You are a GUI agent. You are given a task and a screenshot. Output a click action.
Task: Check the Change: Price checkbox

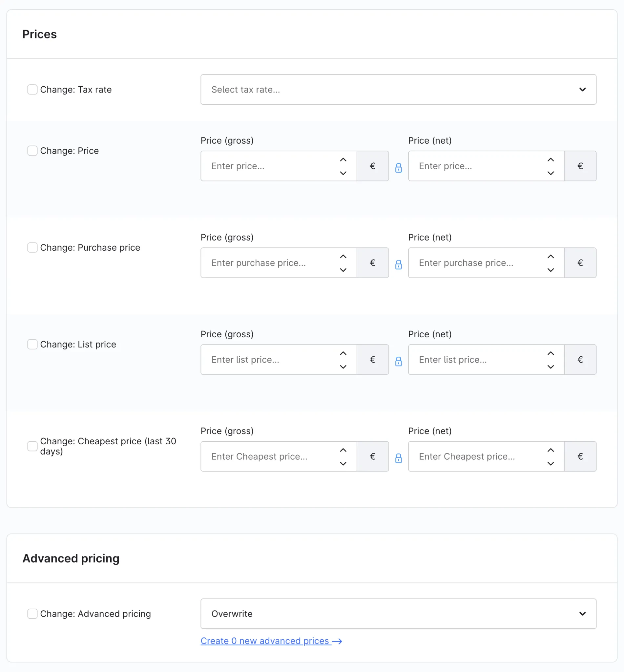click(x=32, y=151)
